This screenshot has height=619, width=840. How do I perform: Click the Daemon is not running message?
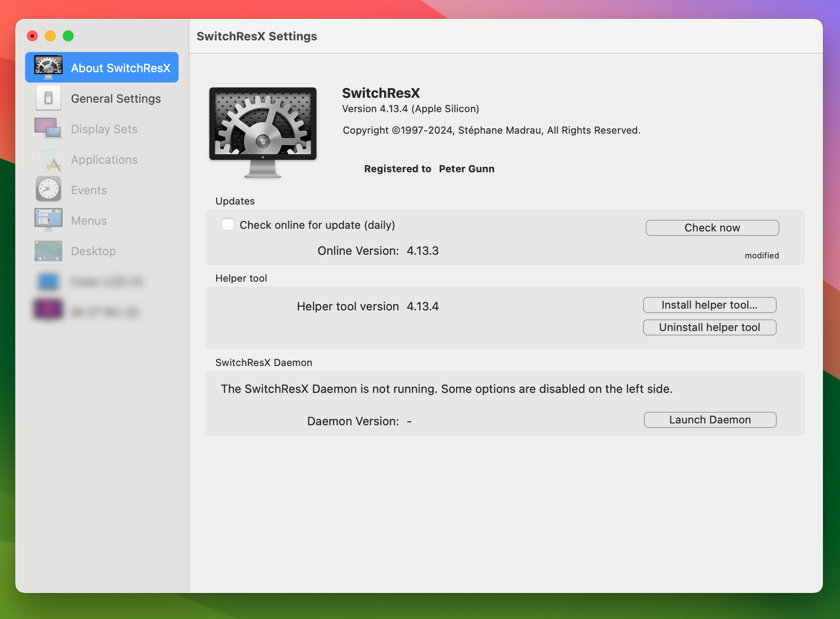coord(446,389)
